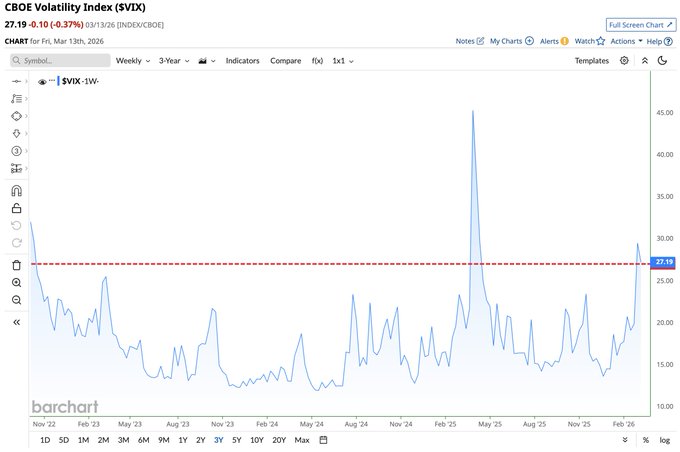This screenshot has height=452, width=680.
Task: Zoom out with the magnifier minus icon
Action: point(16,300)
